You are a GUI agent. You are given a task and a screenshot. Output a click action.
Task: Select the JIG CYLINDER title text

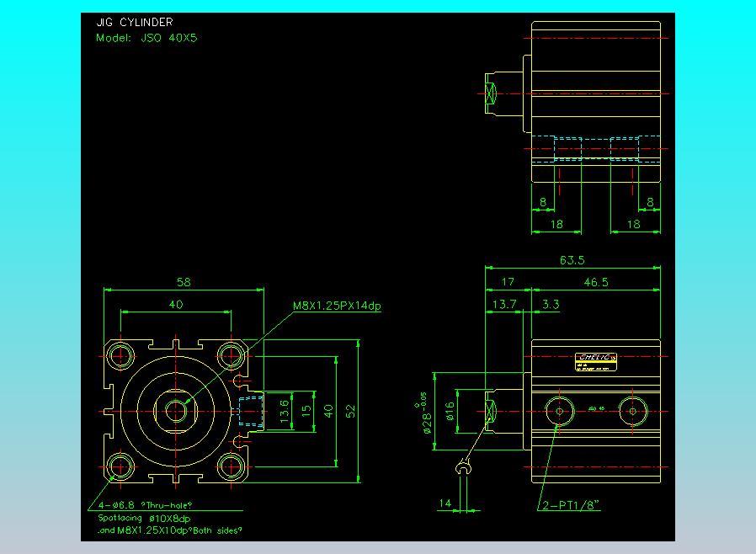pos(135,22)
